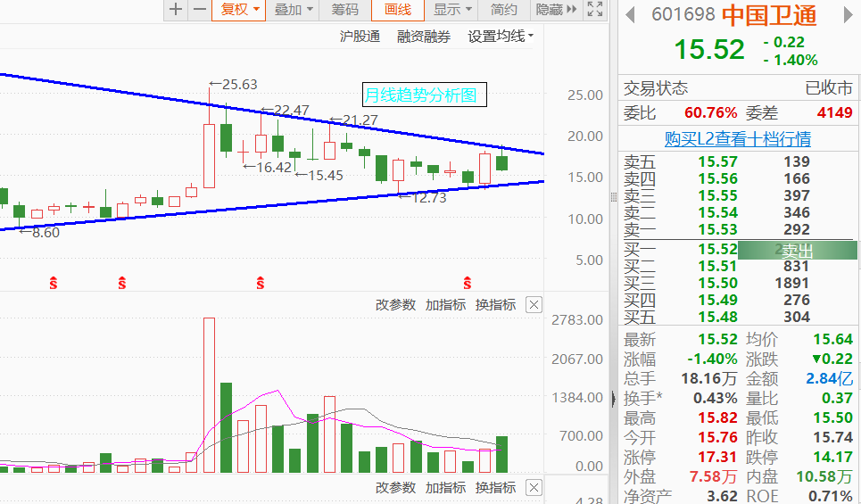
Task: Open the 显示 dropdown menu
Action: [451, 9]
